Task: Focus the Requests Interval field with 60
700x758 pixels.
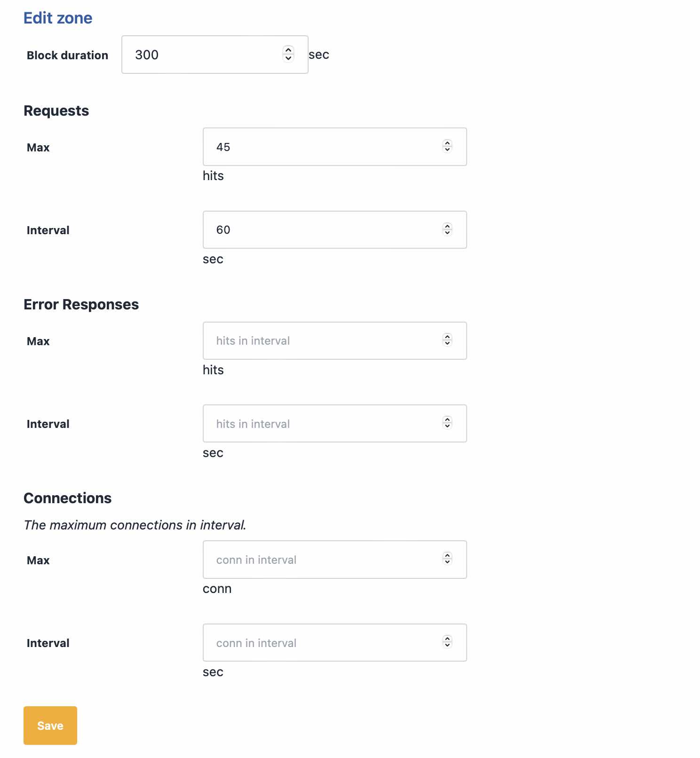Action: (334, 229)
